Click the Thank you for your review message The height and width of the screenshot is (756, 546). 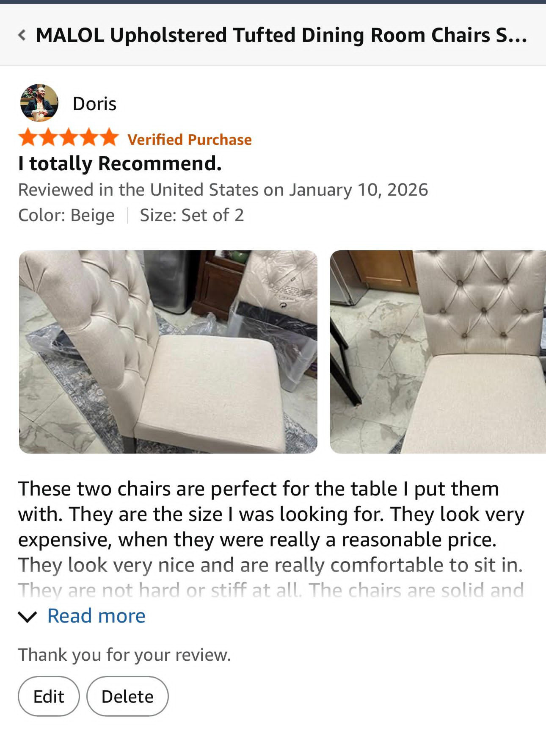pyautogui.click(x=124, y=655)
